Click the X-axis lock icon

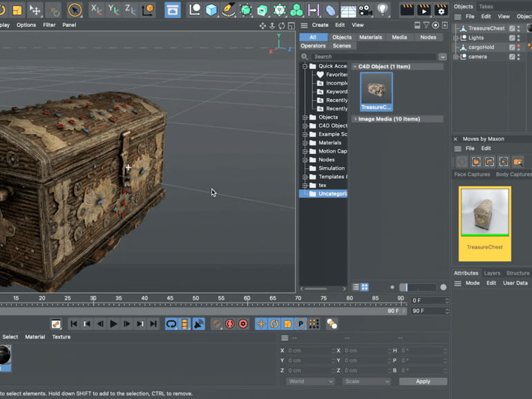tap(97, 10)
